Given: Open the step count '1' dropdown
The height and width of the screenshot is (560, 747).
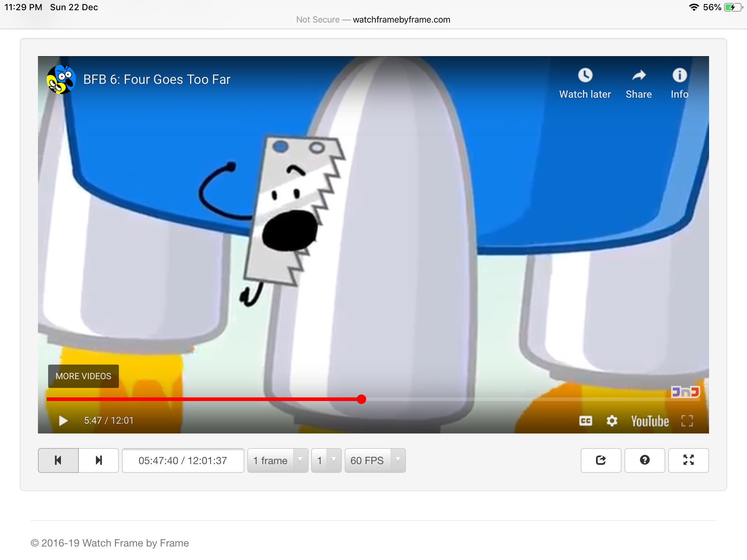Looking at the screenshot, I should [326, 460].
